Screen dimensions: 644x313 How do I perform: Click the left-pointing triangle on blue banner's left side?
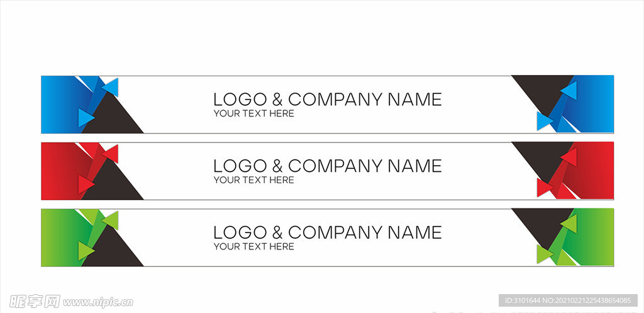[112, 87]
